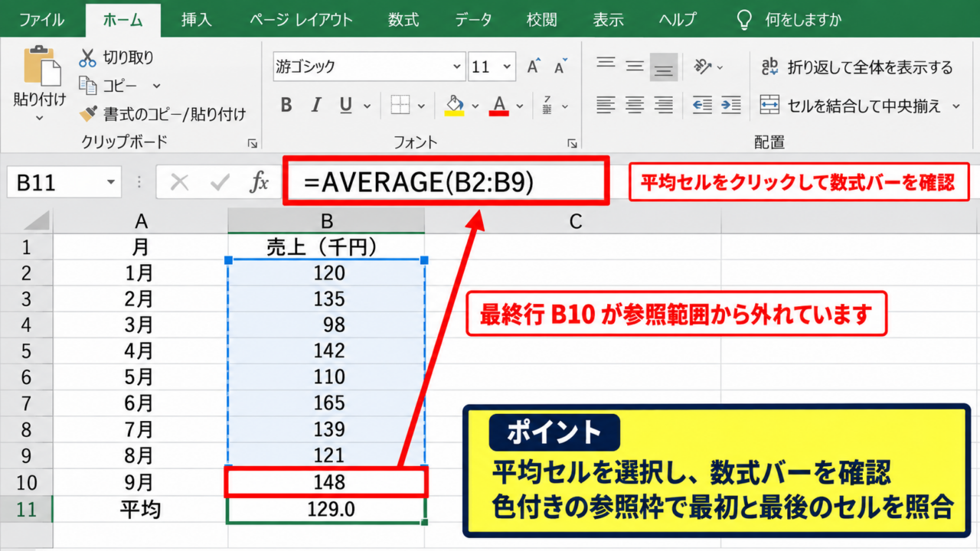Toggle Italic formatting
This screenshot has height=551, width=980.
coord(315,105)
